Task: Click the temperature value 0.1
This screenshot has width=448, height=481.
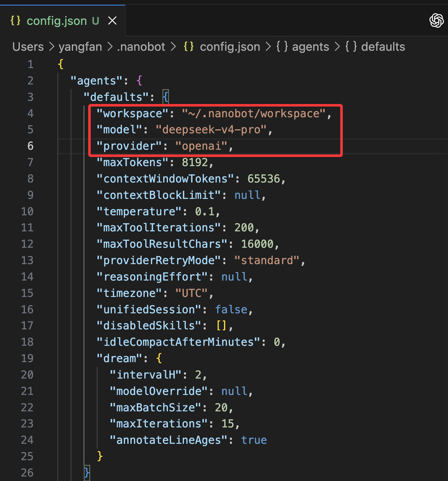Action: point(204,212)
